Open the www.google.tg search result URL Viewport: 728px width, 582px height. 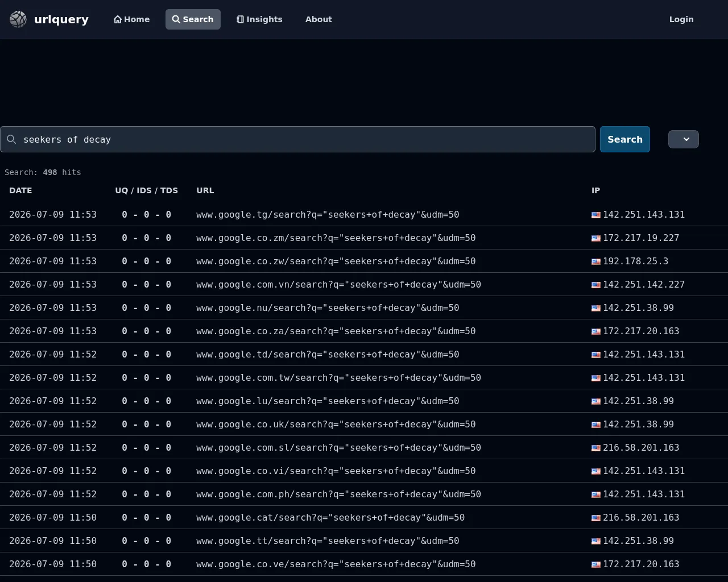pos(328,215)
